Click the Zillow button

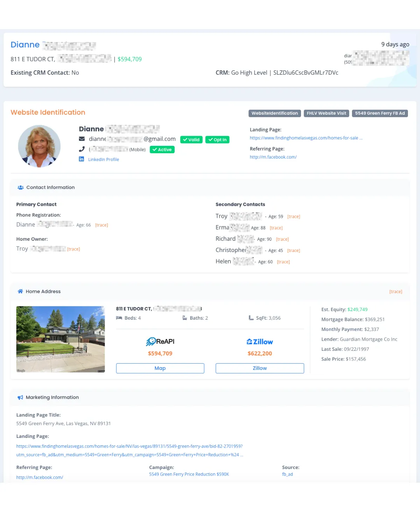coord(260,368)
